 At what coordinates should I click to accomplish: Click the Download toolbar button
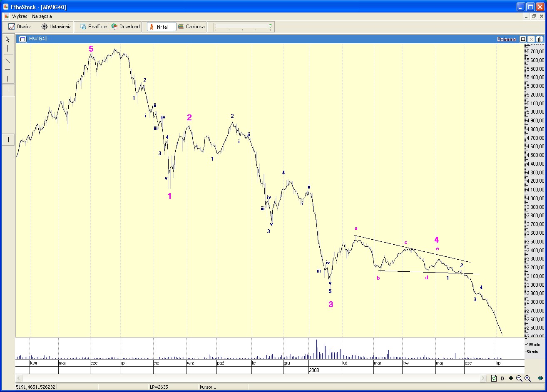coord(125,27)
